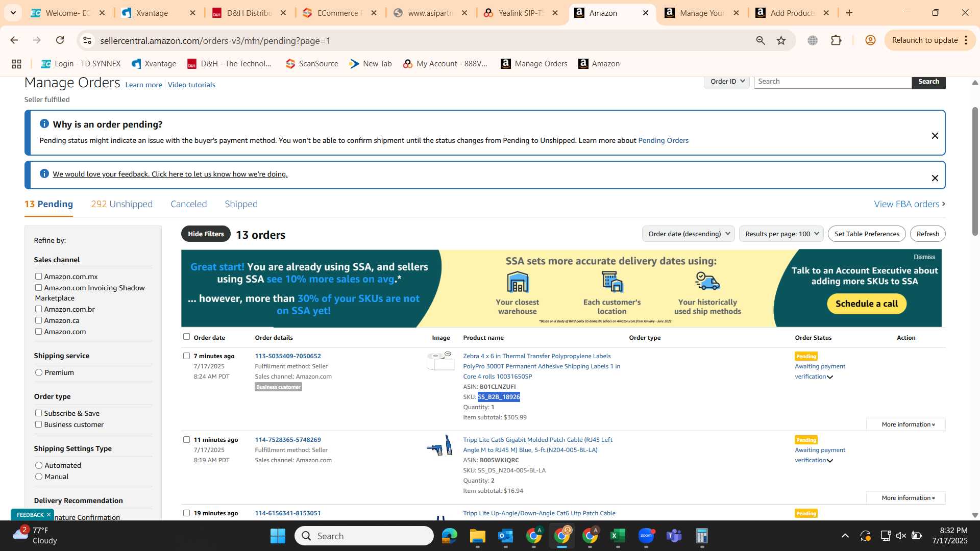Viewport: 980px width, 551px height.
Task: Check the Amazon.com.br filter
Action: pyautogui.click(x=38, y=309)
